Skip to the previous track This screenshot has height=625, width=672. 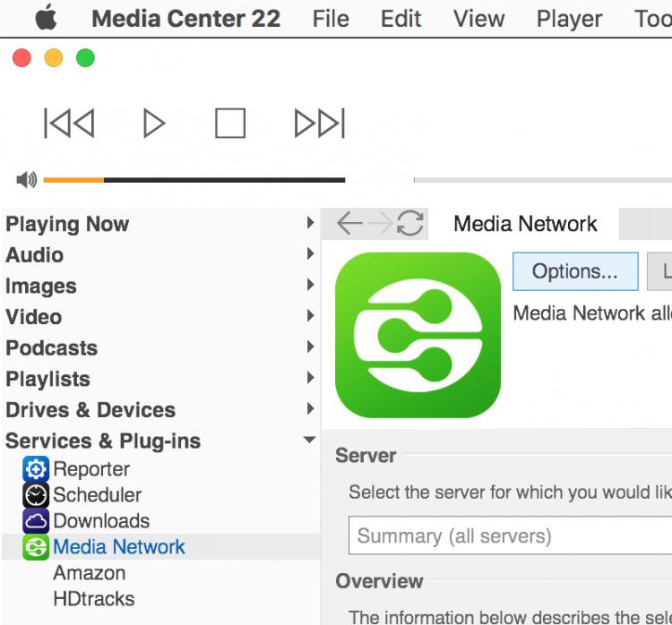point(69,124)
